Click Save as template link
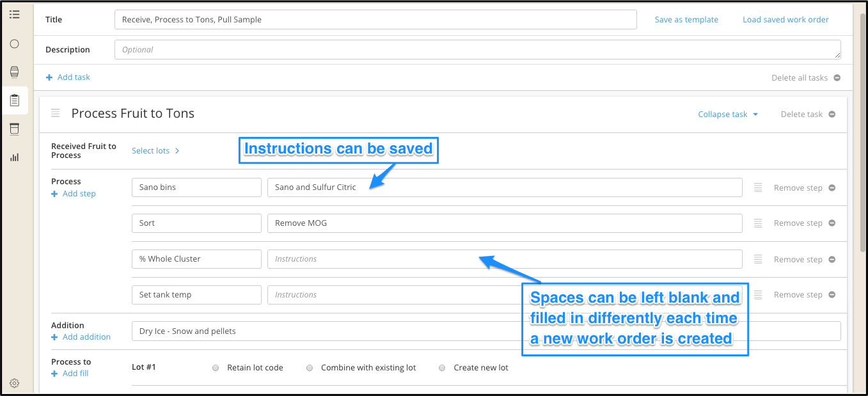The image size is (868, 396). [686, 20]
